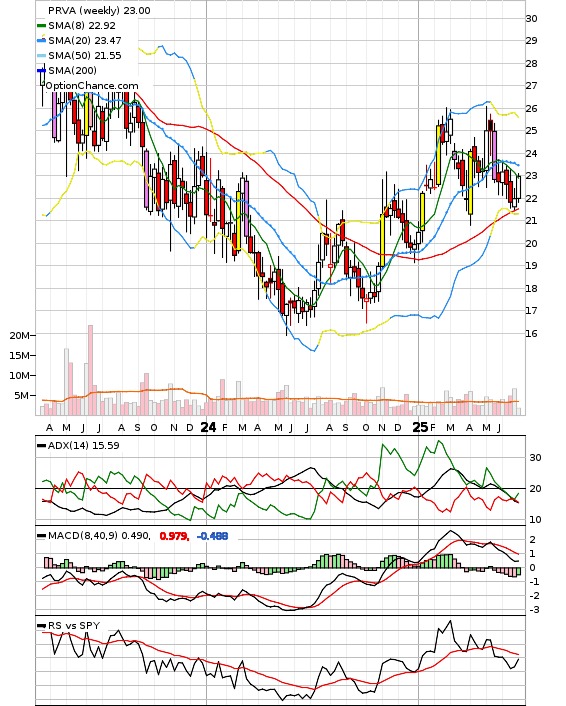This screenshot has height=706, width=566.
Task: Select the bold 25 year marker
Action: coord(421,427)
